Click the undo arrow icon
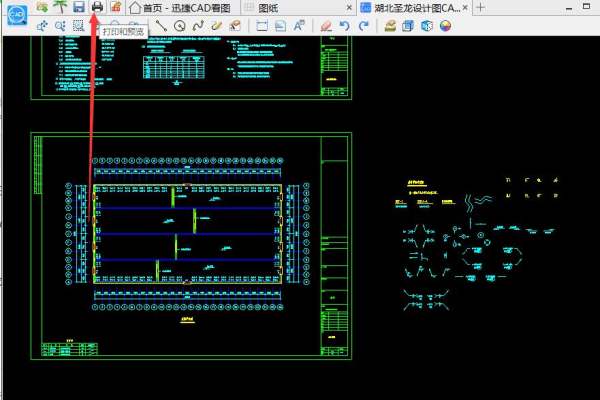The height and width of the screenshot is (400, 600). click(344, 26)
